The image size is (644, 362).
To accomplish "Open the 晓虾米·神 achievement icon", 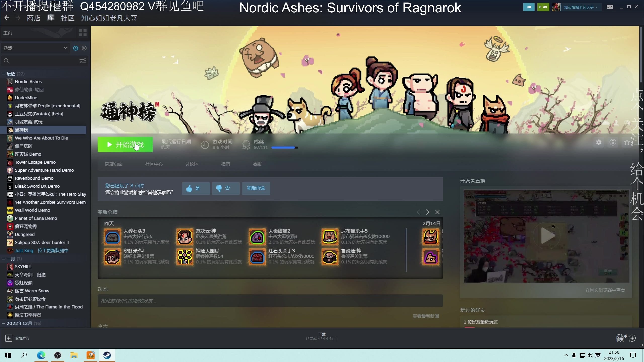I will coord(112,257).
